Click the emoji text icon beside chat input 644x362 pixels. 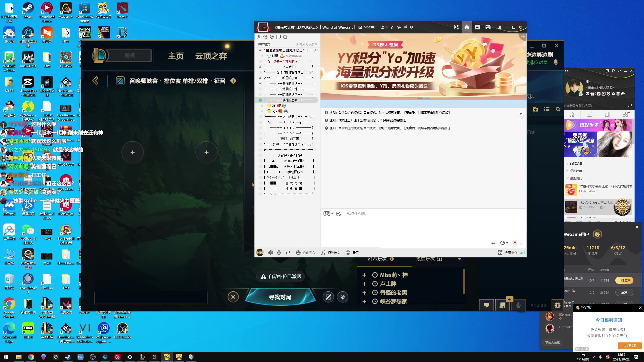point(339,214)
